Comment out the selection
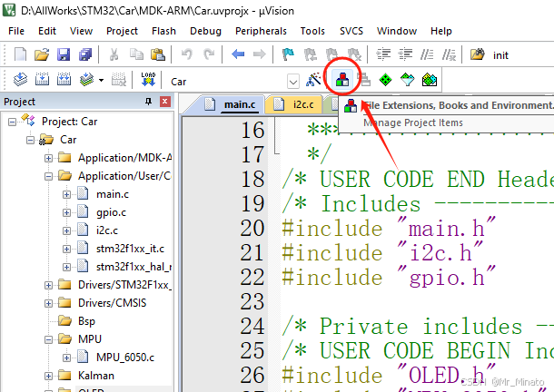554x392 pixels. pyautogui.click(x=427, y=54)
